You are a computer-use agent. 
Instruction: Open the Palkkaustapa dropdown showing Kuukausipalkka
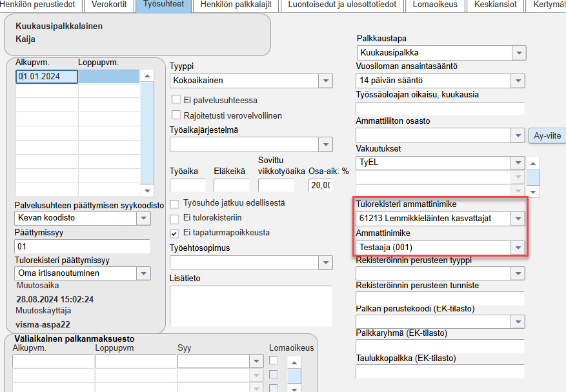point(519,53)
